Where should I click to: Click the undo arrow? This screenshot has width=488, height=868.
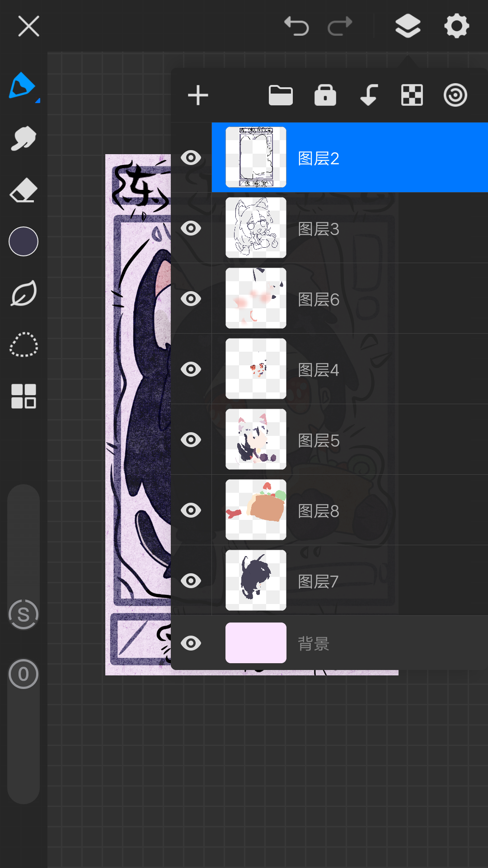tap(296, 26)
